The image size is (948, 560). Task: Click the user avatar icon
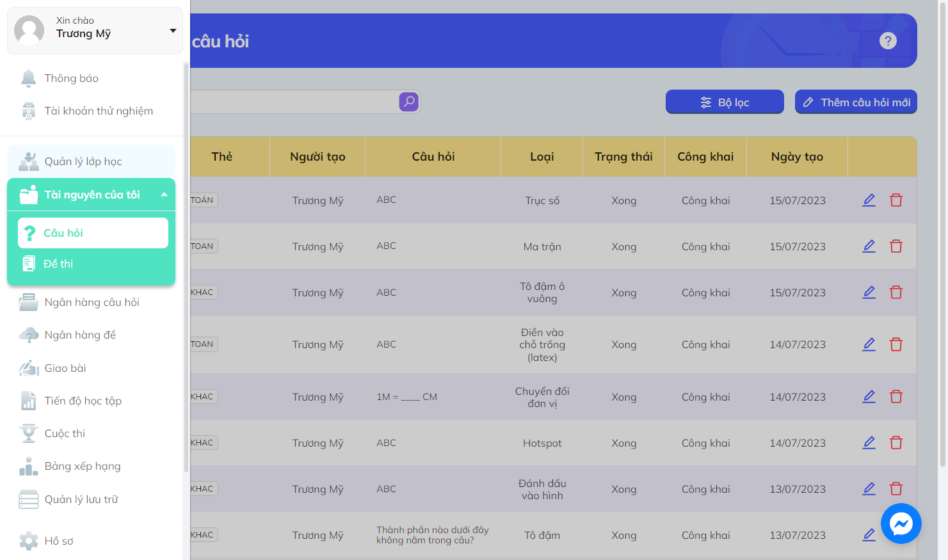(x=29, y=30)
